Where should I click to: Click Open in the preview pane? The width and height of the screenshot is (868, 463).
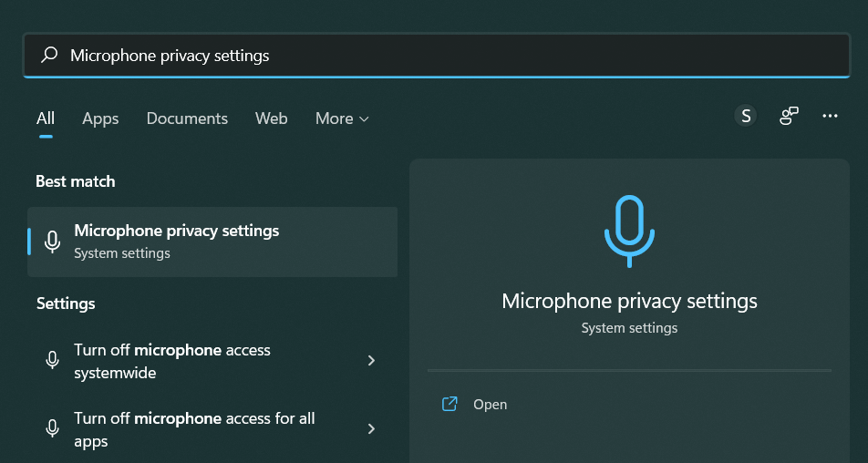490,405
